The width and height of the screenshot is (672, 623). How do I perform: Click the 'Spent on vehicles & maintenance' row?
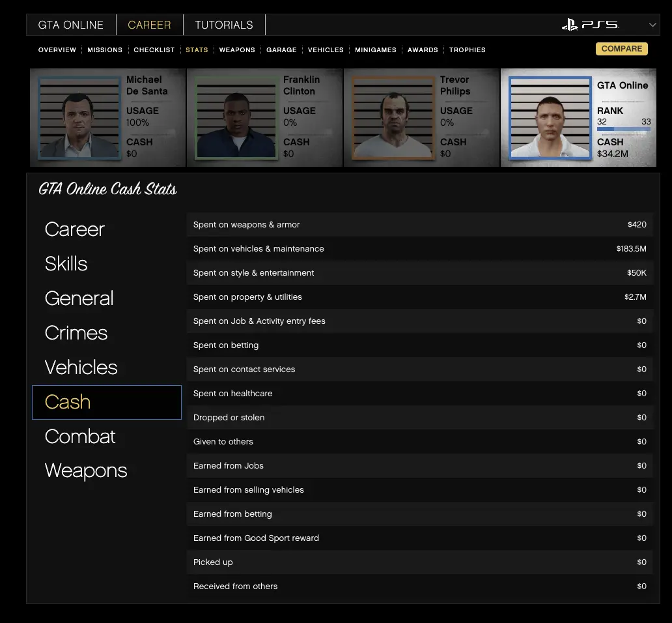pyautogui.click(x=419, y=249)
